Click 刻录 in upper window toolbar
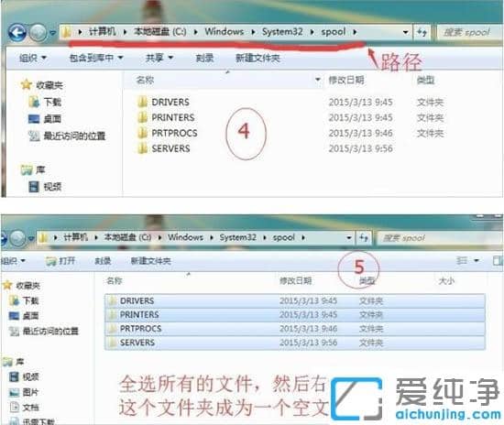504x425 pixels. (204, 58)
